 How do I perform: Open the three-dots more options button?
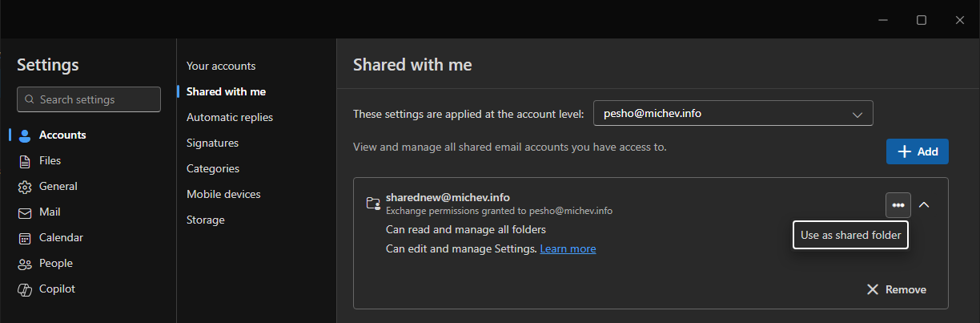[898, 205]
